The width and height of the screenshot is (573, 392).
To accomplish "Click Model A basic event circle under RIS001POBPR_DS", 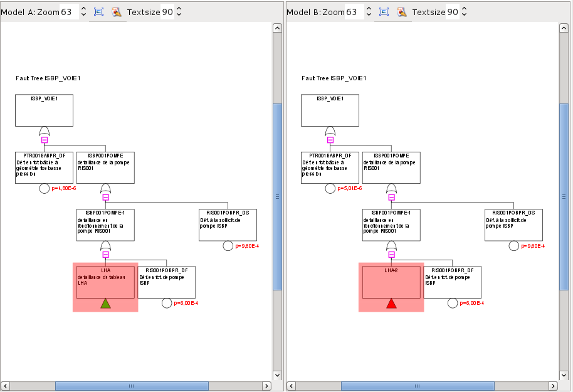I will [x=228, y=246].
